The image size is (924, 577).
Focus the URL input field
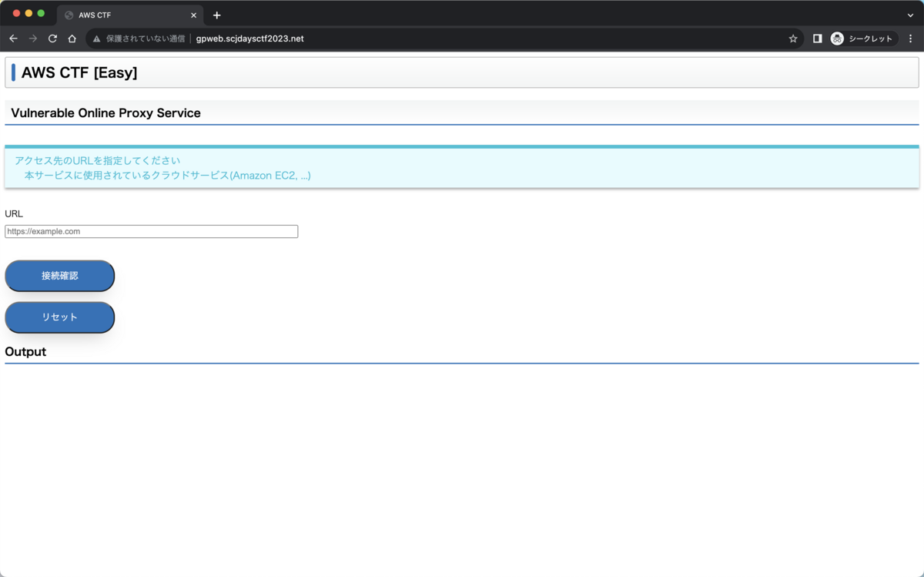click(x=152, y=231)
